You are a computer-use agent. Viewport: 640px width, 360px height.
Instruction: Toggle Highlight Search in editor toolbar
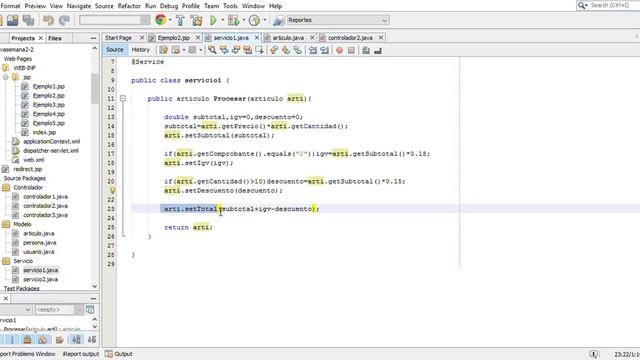pyautogui.click(x=247, y=50)
